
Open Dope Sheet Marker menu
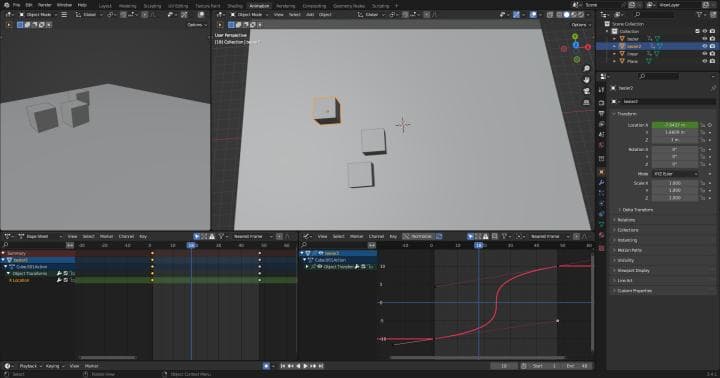click(106, 237)
